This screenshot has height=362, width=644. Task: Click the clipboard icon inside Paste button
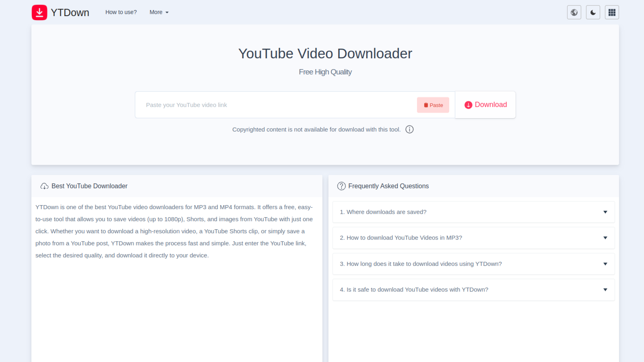(x=425, y=105)
